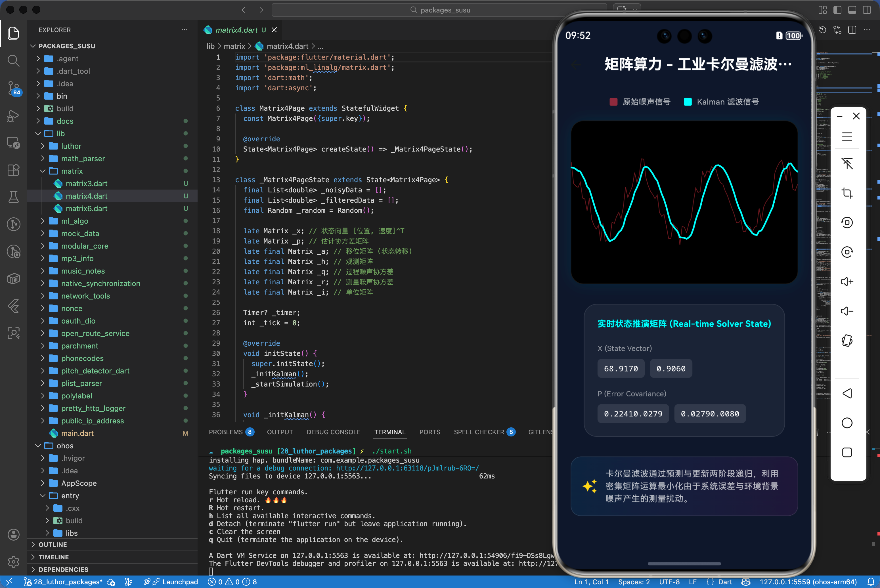This screenshot has width=880, height=588.
Task: Open the Search view in activity bar
Action: (14, 60)
